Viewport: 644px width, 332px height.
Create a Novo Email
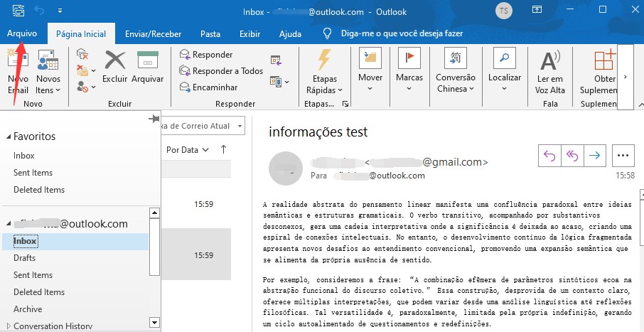[18, 72]
